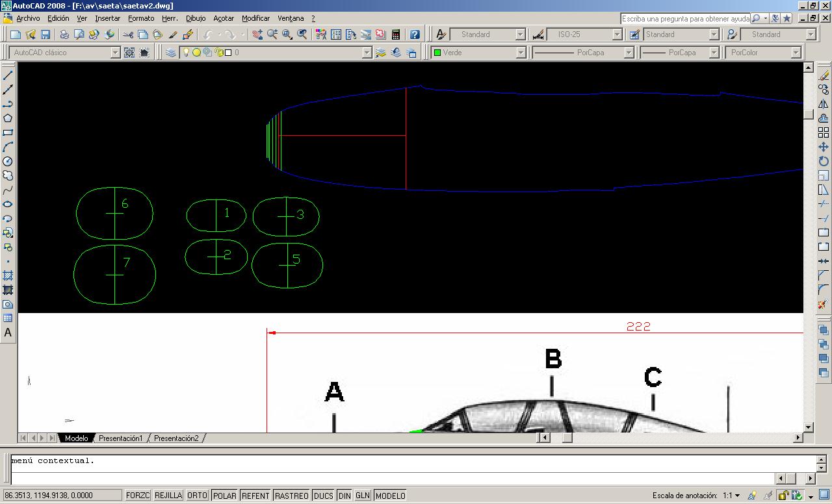832x504 pixels.
Task: Toggle REJILLA grid display
Action: pos(168,496)
